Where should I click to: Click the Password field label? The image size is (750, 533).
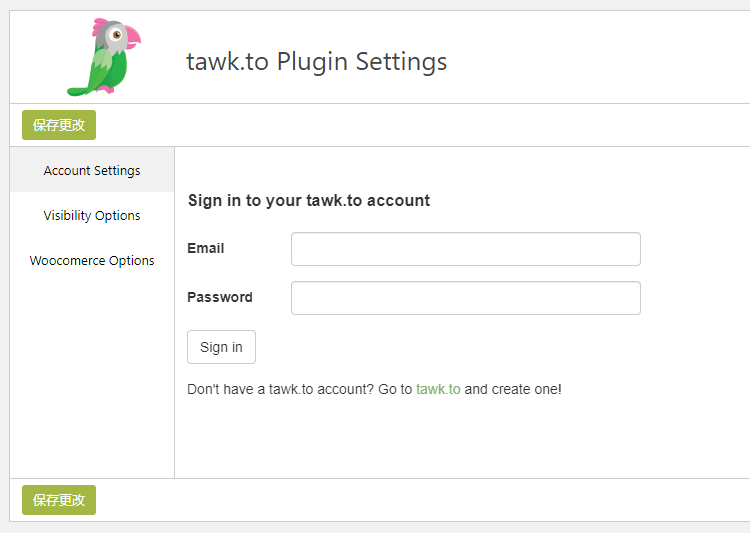220,297
